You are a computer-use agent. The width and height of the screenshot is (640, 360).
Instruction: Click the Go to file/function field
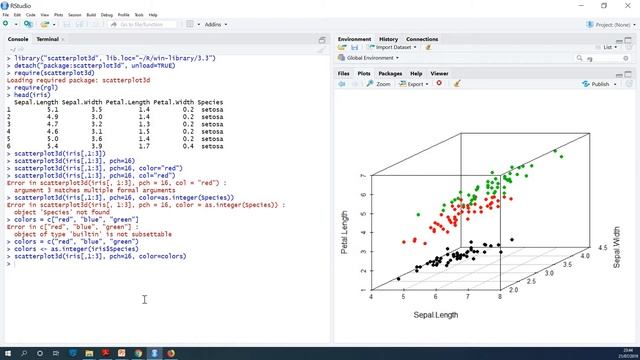click(x=142, y=24)
